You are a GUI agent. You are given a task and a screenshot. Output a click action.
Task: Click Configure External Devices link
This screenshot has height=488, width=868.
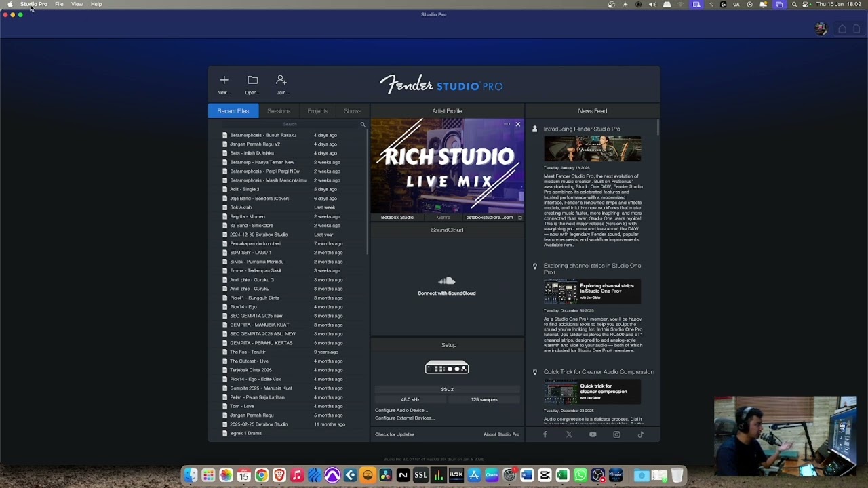coord(405,418)
